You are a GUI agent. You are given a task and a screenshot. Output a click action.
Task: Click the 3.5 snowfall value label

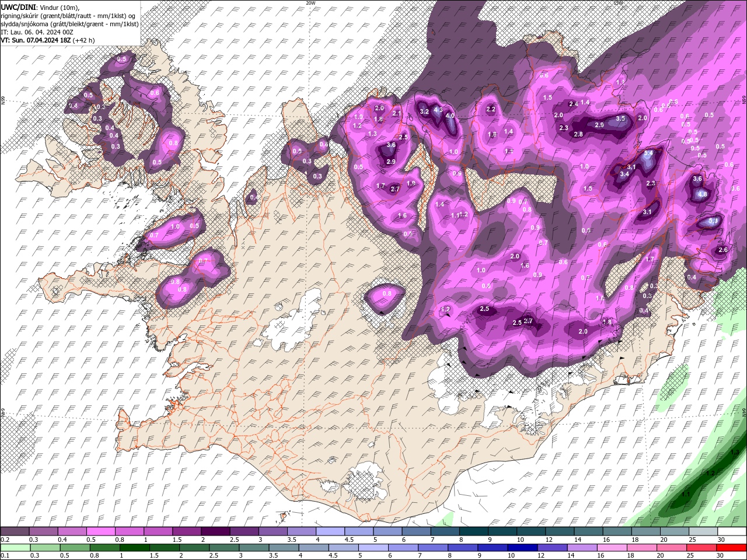click(x=620, y=118)
